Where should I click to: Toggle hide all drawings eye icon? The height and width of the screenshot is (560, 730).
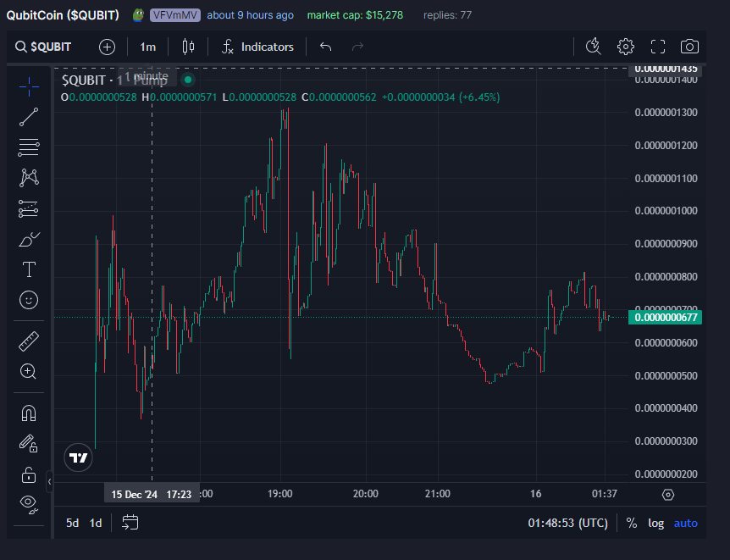point(29,505)
